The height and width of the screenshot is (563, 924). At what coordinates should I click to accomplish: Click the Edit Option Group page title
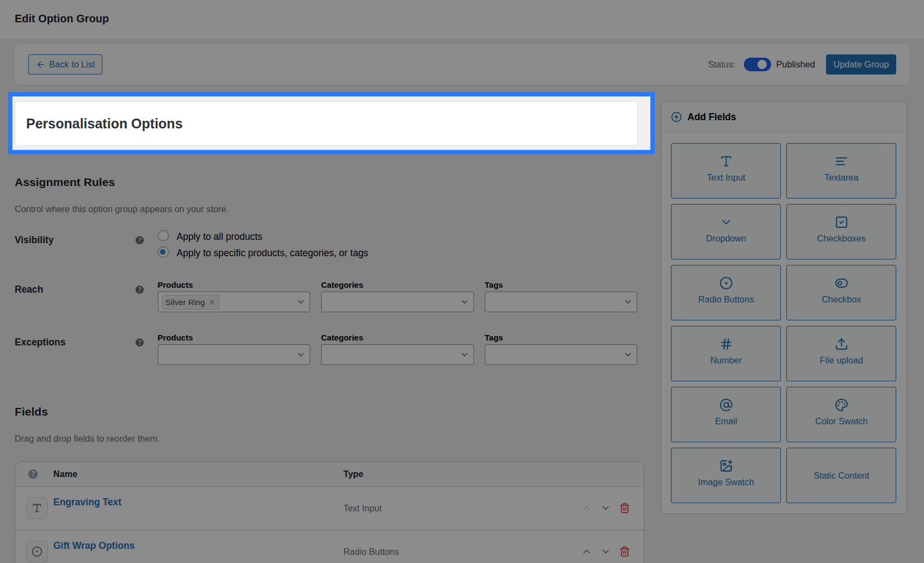click(x=61, y=18)
